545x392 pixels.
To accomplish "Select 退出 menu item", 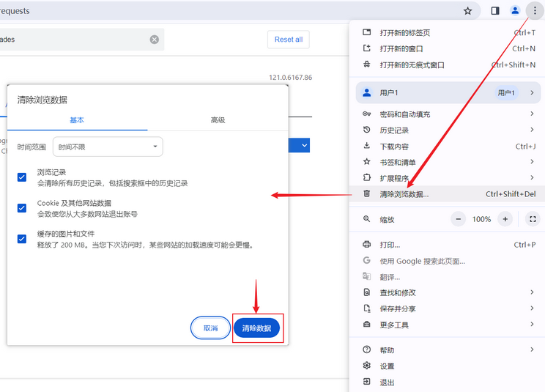I will coord(448,382).
